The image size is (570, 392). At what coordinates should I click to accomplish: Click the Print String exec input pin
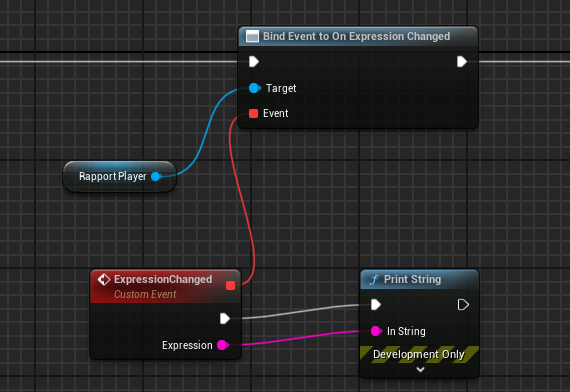click(x=376, y=305)
